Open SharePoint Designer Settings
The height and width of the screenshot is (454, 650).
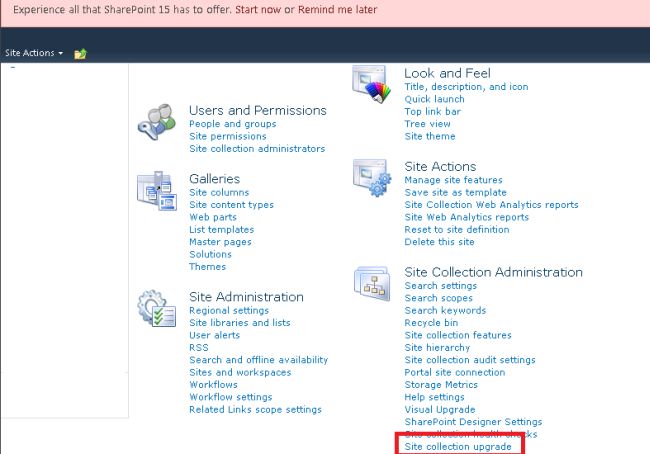click(473, 422)
